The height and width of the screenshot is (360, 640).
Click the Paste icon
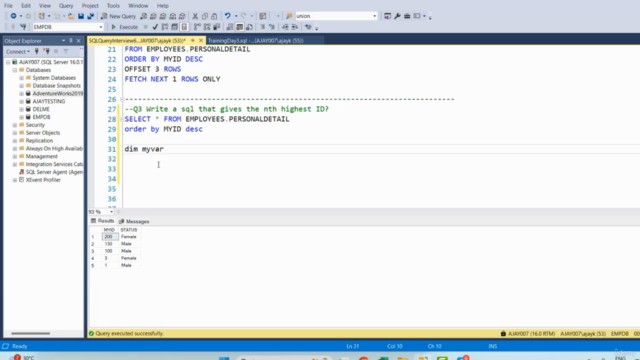(214, 16)
